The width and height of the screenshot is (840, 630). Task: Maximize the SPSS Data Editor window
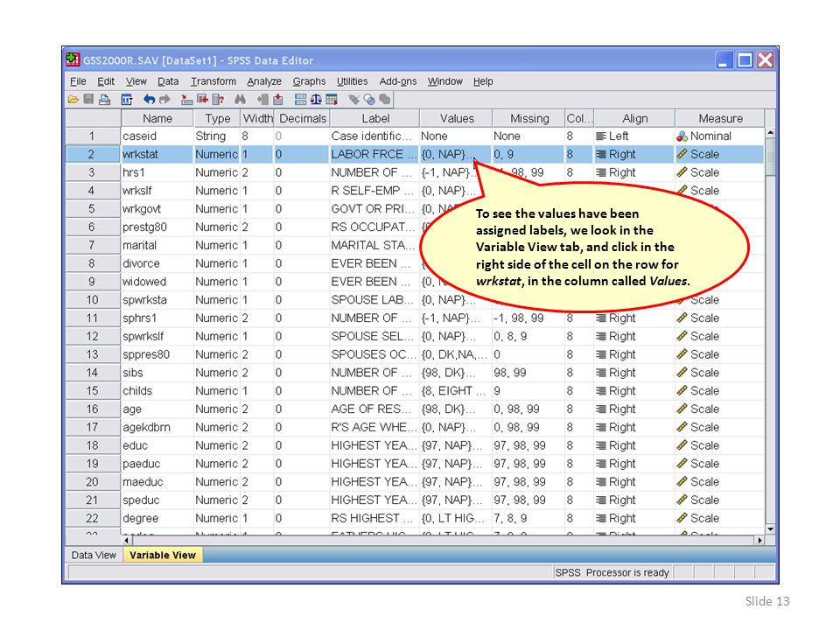pyautogui.click(x=745, y=60)
